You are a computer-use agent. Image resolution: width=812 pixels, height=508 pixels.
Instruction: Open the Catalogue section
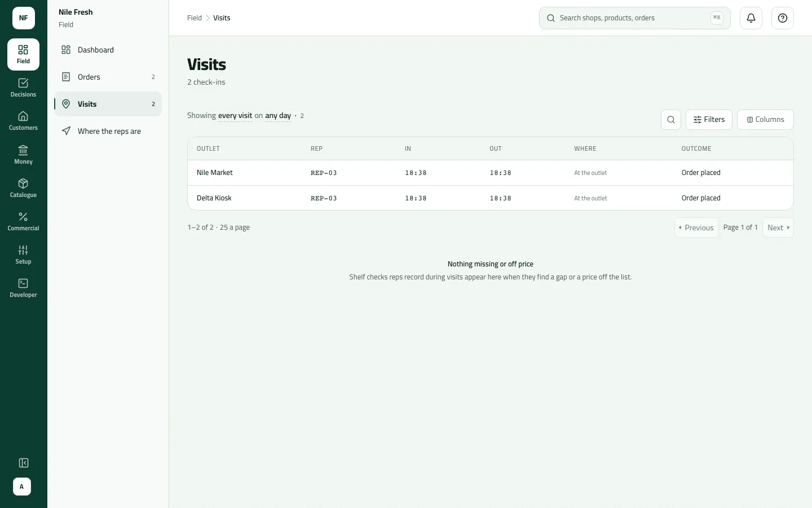[x=23, y=188]
